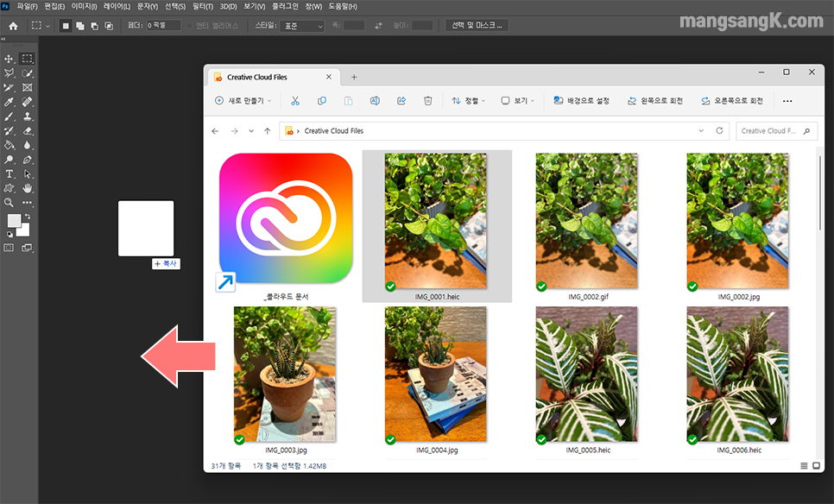
Task: Select the Custom Shape tool
Action: pyautogui.click(x=9, y=188)
